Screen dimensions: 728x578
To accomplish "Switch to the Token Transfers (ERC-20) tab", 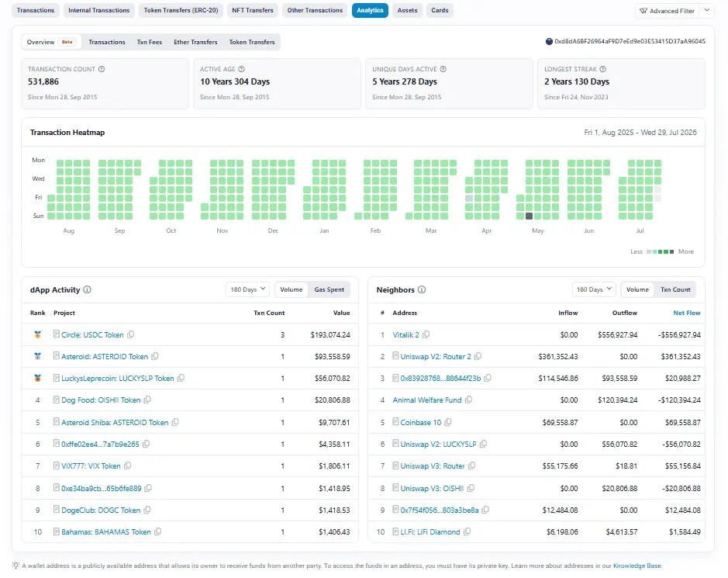I will 181,10.
